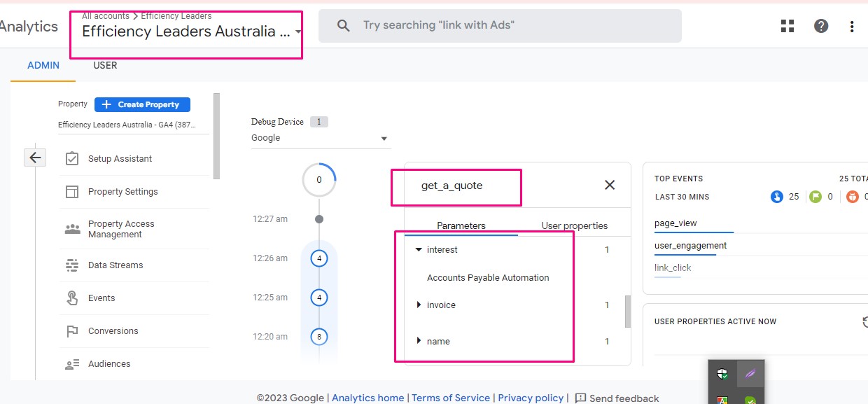
Task: Collapse the interest parameter
Action: [419, 249]
